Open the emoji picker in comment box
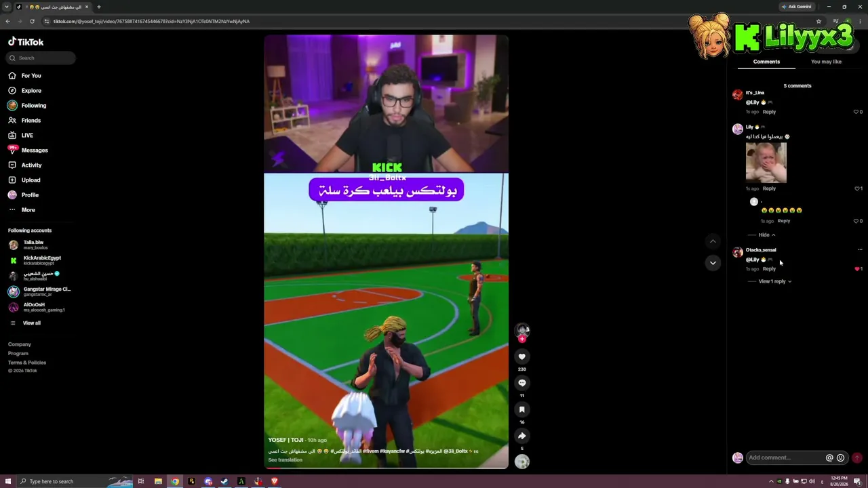This screenshot has height=488, width=868. click(x=841, y=457)
